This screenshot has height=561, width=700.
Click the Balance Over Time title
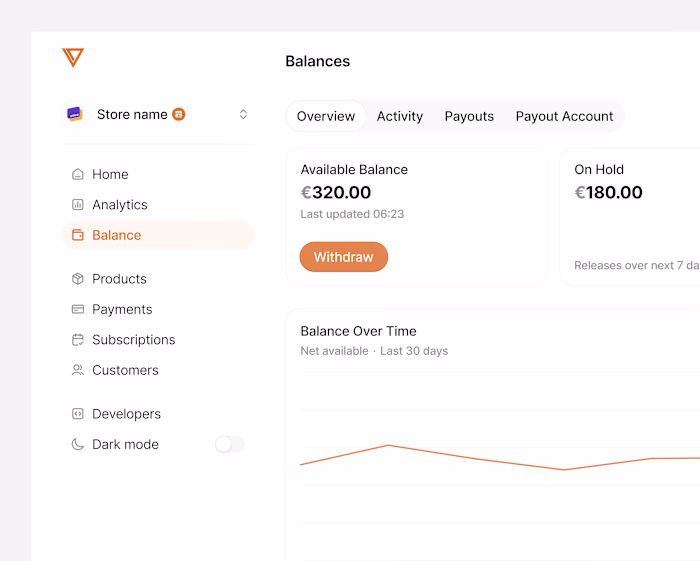point(358,331)
